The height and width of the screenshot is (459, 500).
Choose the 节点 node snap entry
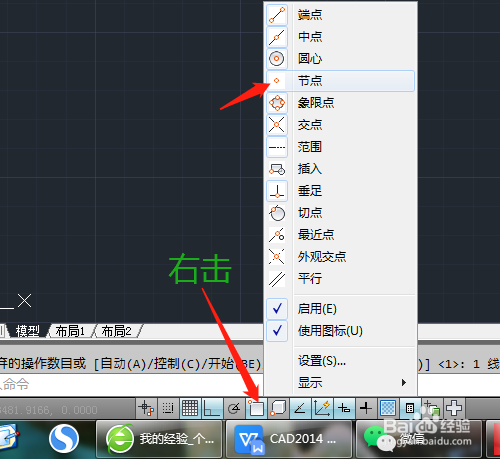340,81
